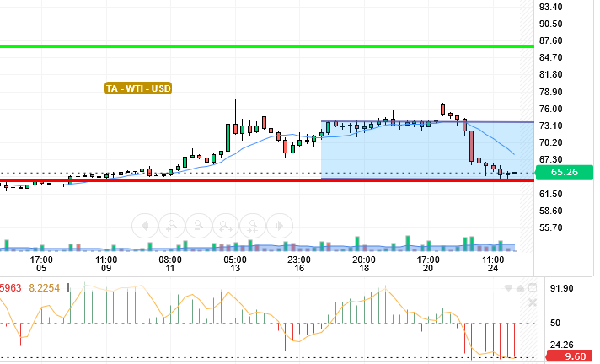
Task: Compress horizontal zoom with the inward arrows button
Action: coord(253,226)
